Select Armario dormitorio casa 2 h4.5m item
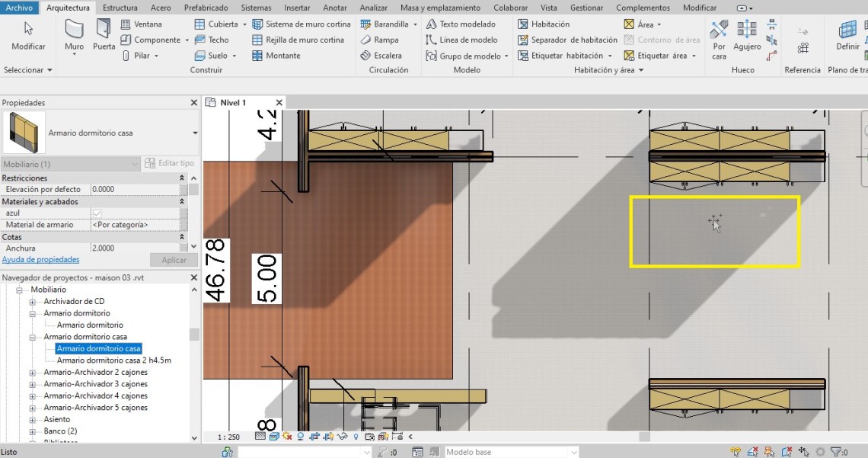Image resolution: width=868 pixels, height=458 pixels. click(x=113, y=360)
